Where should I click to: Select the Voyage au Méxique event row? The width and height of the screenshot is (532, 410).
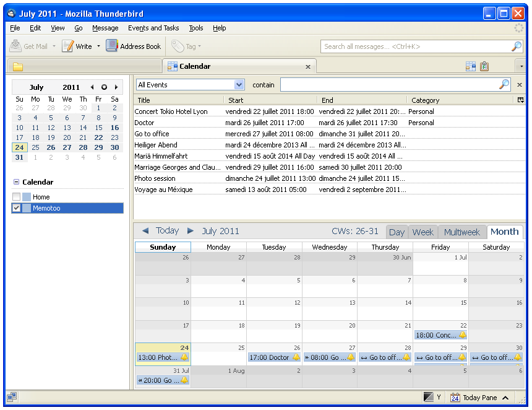(x=330, y=190)
